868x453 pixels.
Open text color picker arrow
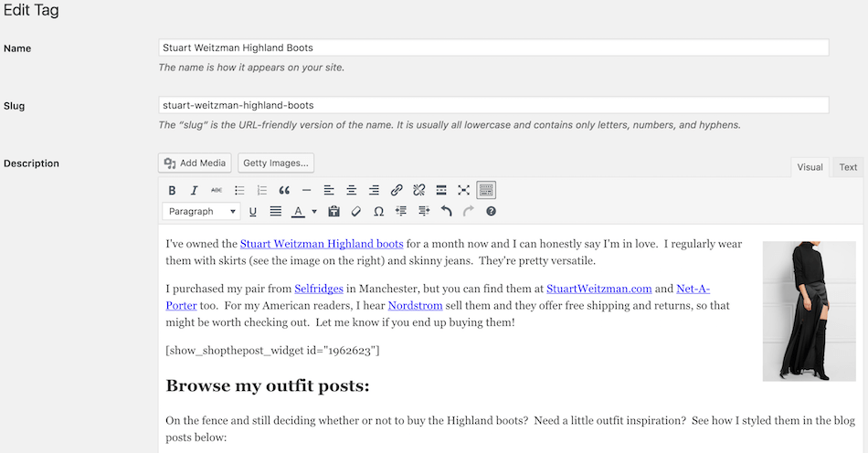tap(314, 211)
